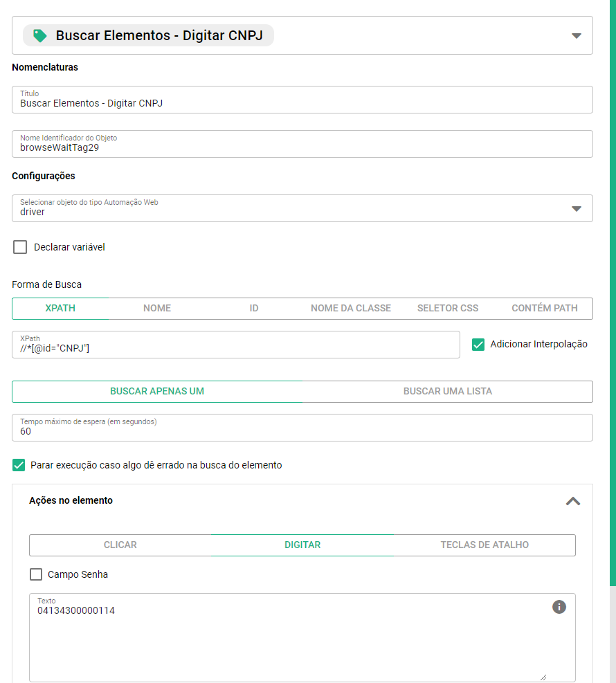Collapse the Ações no elemento section

[572, 501]
